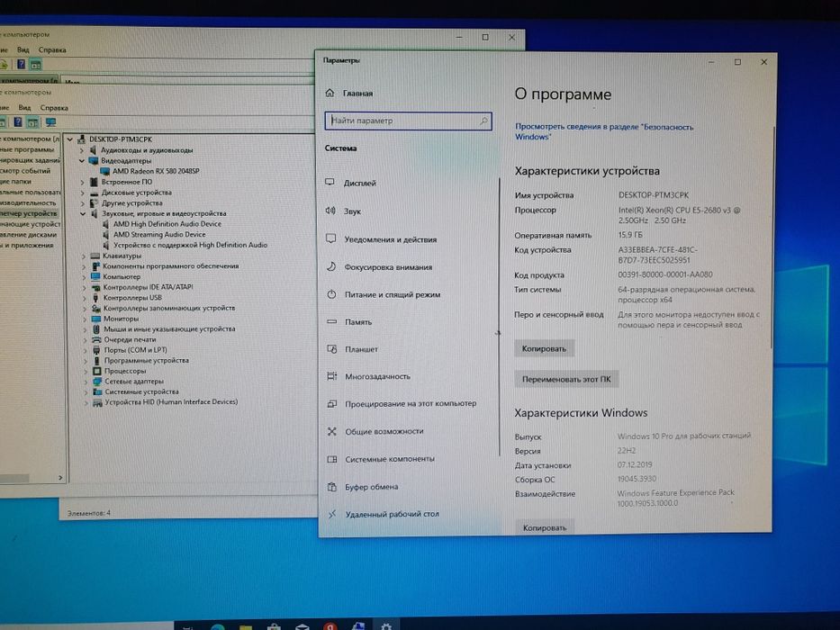840x630 pixels.
Task: Click the product code 00391-80000-00001-AA080
Action: 665,274
